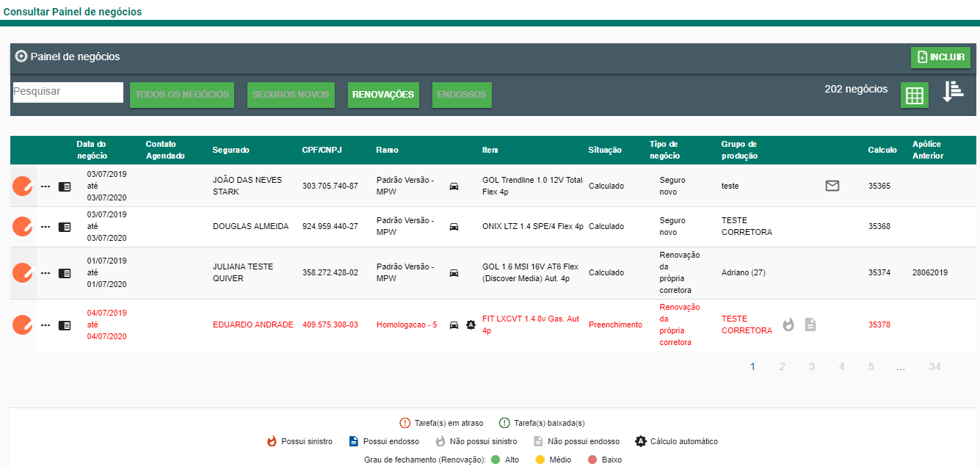This screenshot has width=980, height=475.
Task: Filter by Endossos
Action: pyautogui.click(x=462, y=95)
